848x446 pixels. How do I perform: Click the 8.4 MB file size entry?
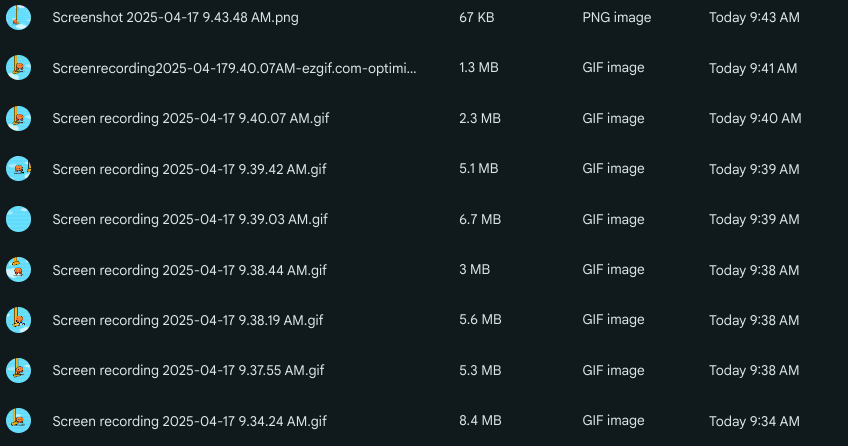pos(480,420)
